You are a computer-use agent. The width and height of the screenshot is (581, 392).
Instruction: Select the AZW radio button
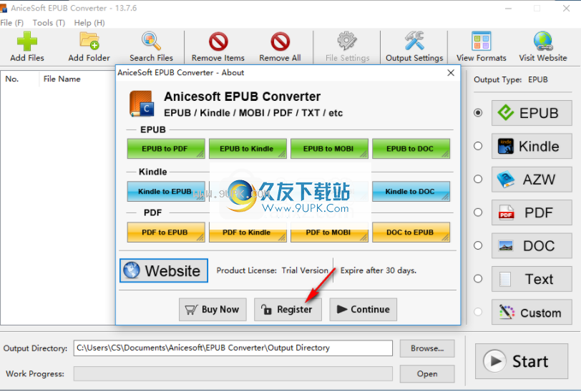tap(478, 179)
